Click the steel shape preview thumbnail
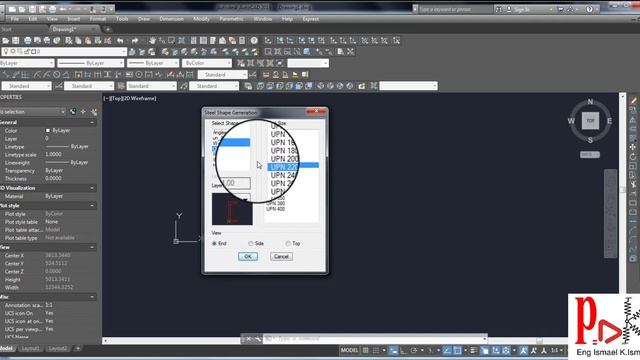The height and width of the screenshot is (360, 640). click(x=232, y=209)
